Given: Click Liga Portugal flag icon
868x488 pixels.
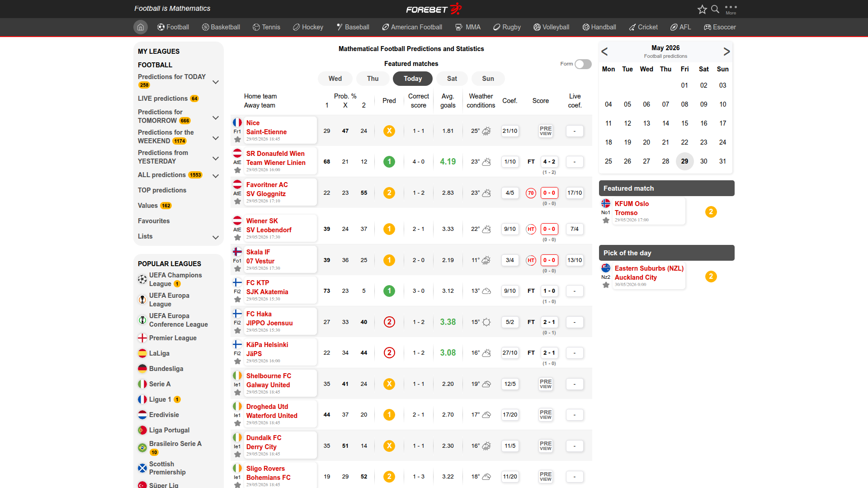Looking at the screenshot, I should (142, 430).
